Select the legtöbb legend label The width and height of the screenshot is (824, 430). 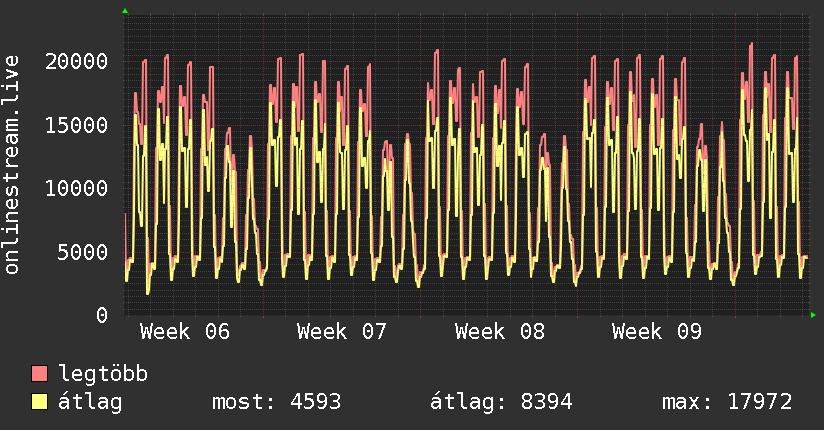[x=103, y=374]
